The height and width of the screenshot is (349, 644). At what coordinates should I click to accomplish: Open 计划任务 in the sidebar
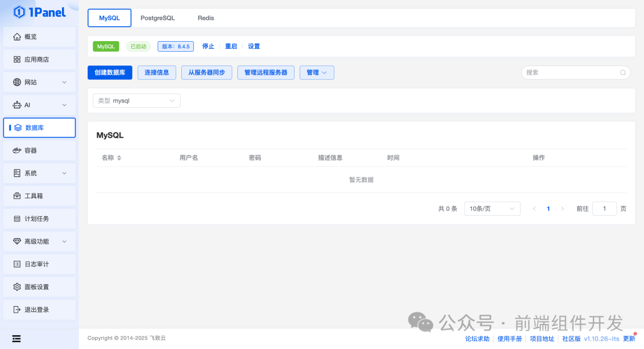point(39,219)
